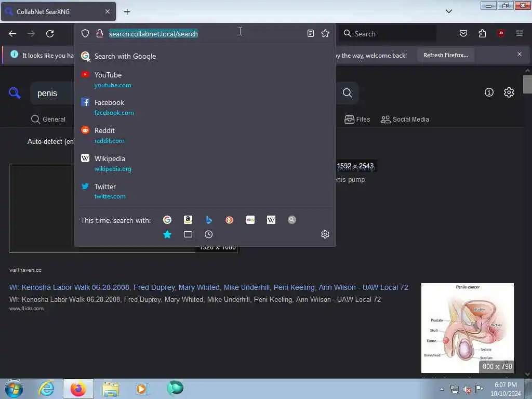The image size is (532, 399).
Task: Search this time with Bing icon
Action: pos(209,220)
